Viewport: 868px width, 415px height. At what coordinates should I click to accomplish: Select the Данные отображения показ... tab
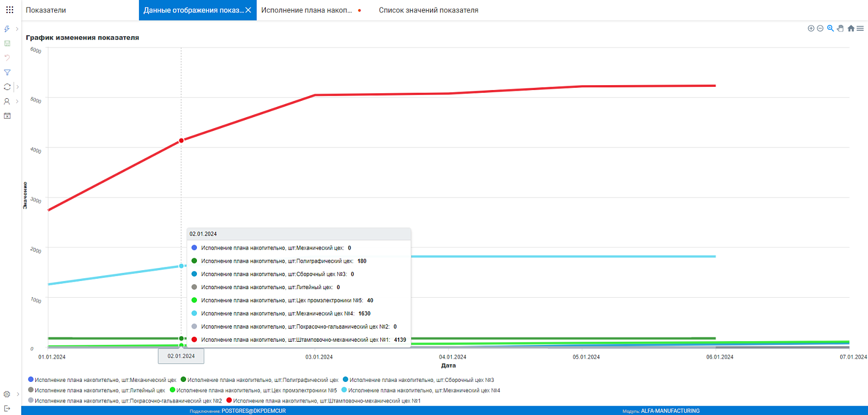(x=194, y=10)
